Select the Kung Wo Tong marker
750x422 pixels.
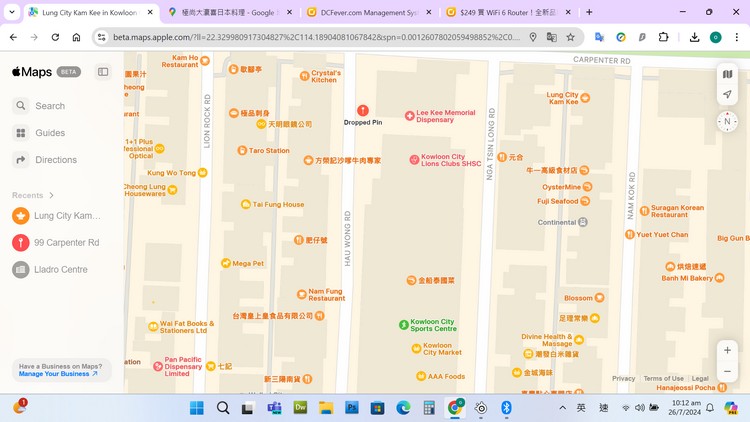[202, 172]
